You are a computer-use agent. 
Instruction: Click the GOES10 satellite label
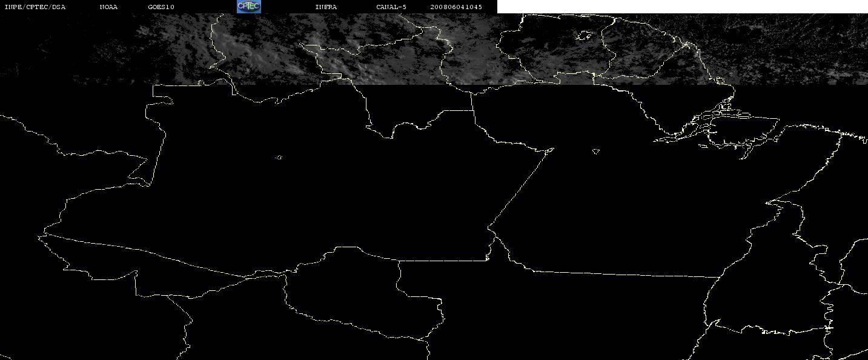point(161,7)
